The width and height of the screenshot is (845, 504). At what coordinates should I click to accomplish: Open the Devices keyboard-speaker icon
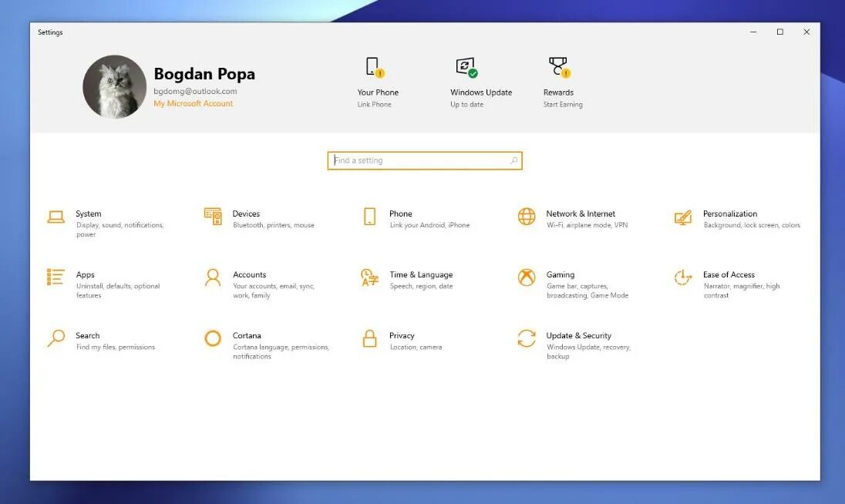point(213,217)
